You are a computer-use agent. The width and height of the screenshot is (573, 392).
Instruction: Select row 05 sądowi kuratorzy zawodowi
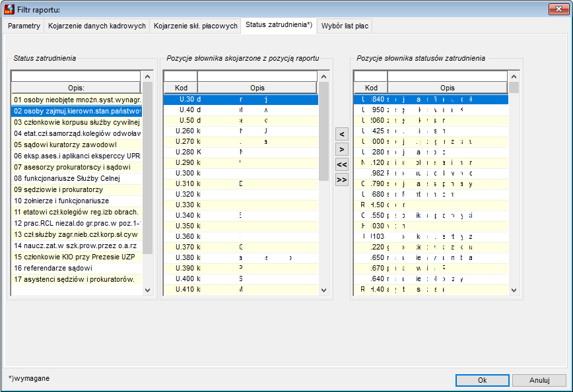[77, 145]
